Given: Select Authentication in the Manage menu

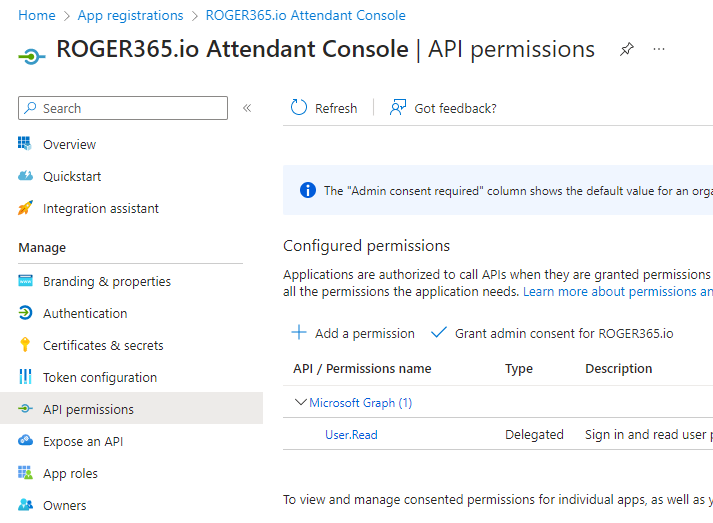Looking at the screenshot, I should tap(85, 313).
